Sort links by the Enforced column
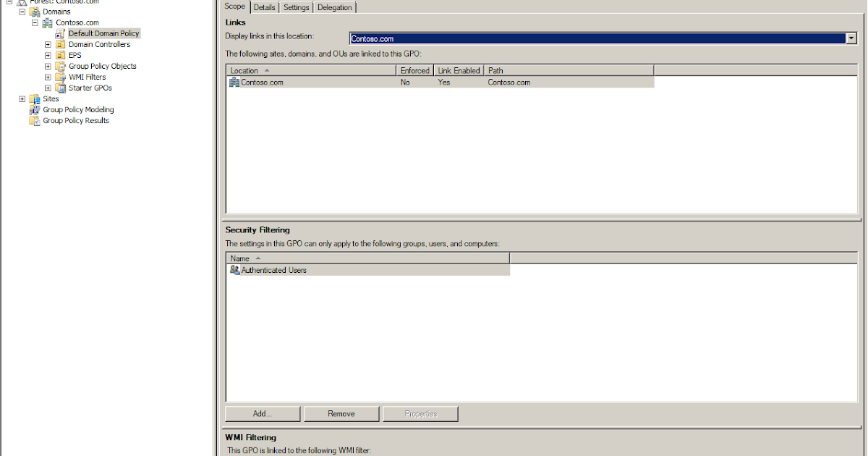868x456 pixels. tap(414, 70)
